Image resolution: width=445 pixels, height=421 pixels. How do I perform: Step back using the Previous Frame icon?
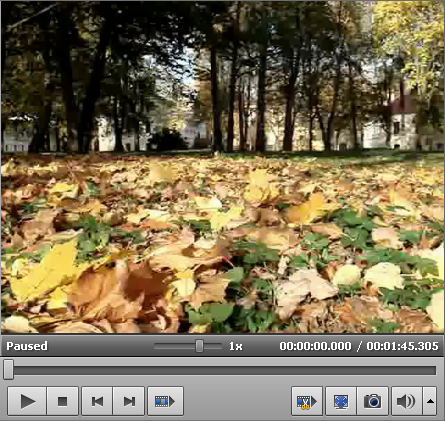click(x=97, y=401)
